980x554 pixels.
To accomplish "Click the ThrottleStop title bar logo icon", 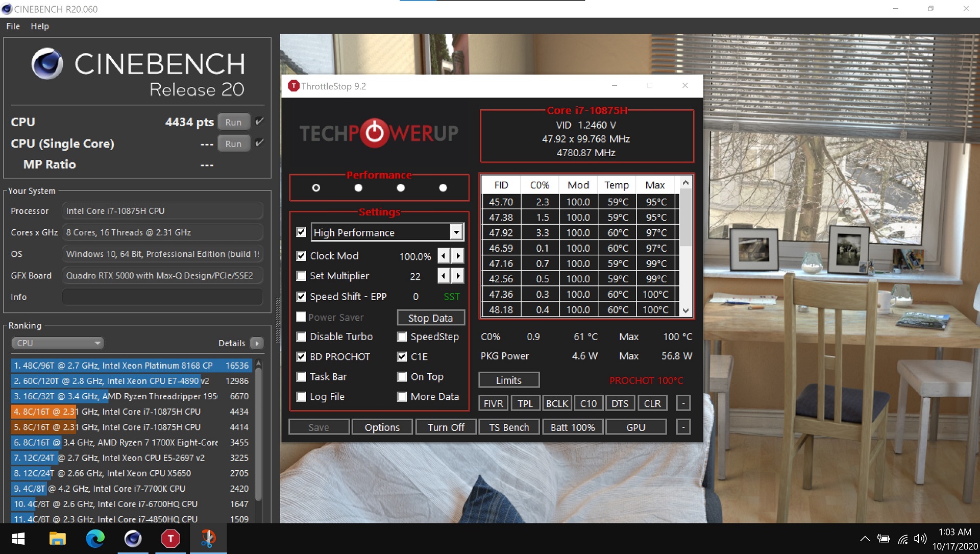I will pos(293,86).
